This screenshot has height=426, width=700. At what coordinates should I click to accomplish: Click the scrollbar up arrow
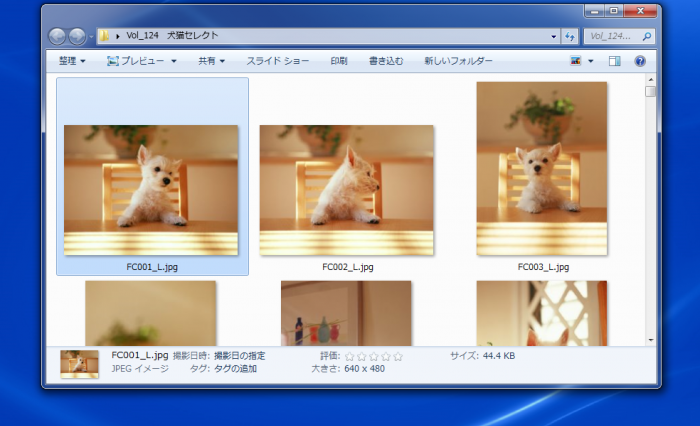(x=651, y=80)
